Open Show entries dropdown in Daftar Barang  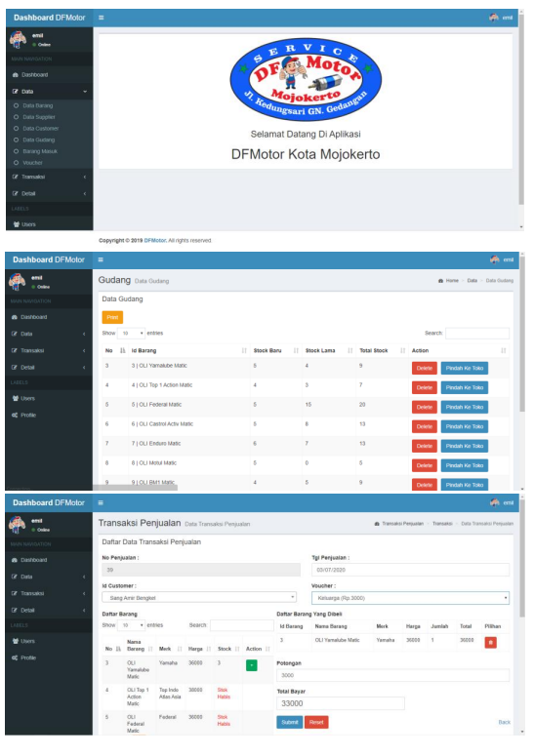131,625
